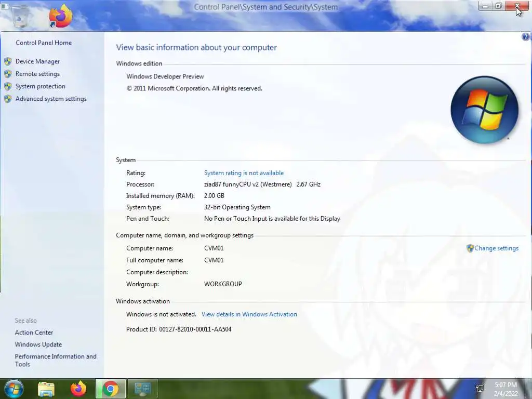This screenshot has width=532, height=399.
Task: Click the Windows logo orb image
Action: coord(484,110)
